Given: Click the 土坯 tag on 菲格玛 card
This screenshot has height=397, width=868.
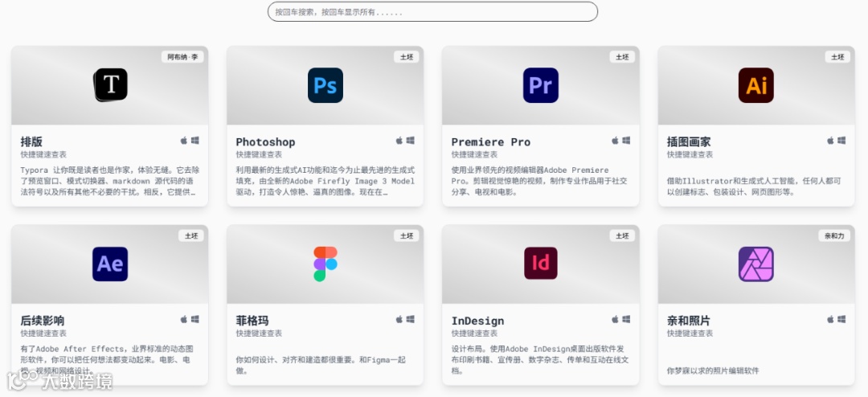Looking at the screenshot, I should pyautogui.click(x=407, y=236).
